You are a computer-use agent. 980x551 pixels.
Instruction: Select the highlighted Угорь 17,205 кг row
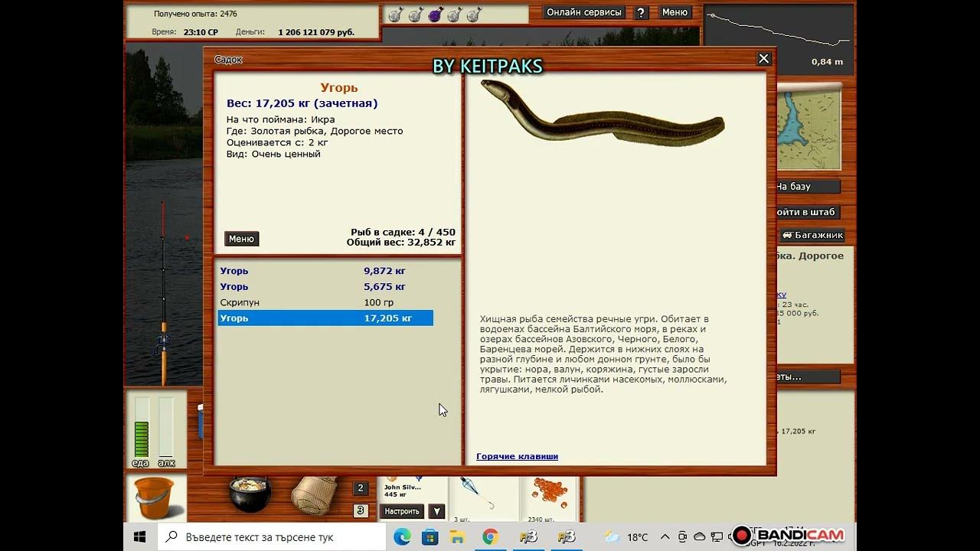325,318
